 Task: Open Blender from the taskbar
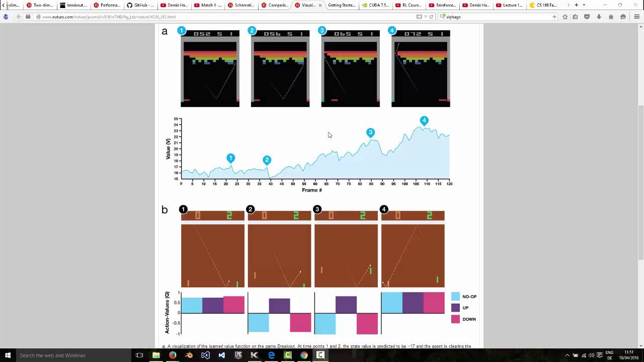189,355
